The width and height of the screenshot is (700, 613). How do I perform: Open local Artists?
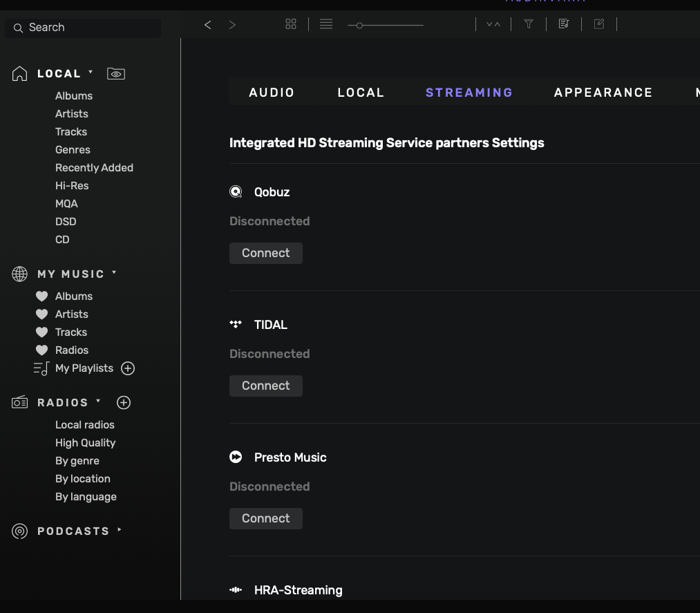(x=71, y=114)
